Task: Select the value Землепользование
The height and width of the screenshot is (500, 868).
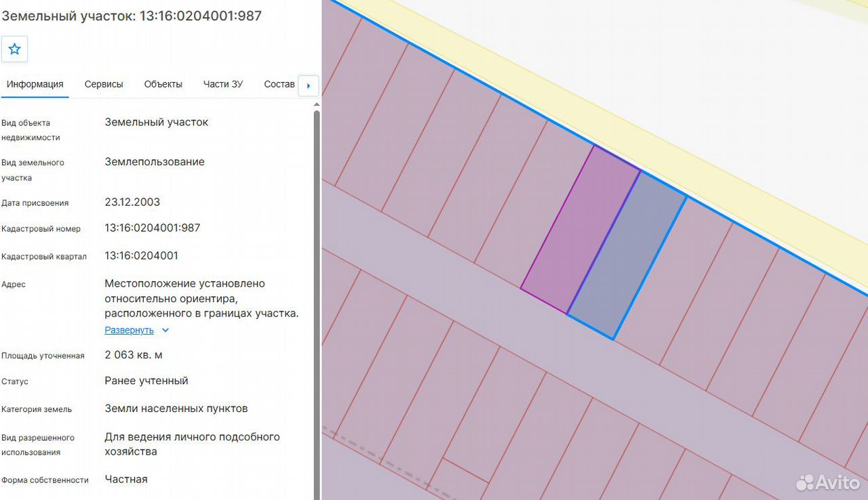Action: pos(155,162)
